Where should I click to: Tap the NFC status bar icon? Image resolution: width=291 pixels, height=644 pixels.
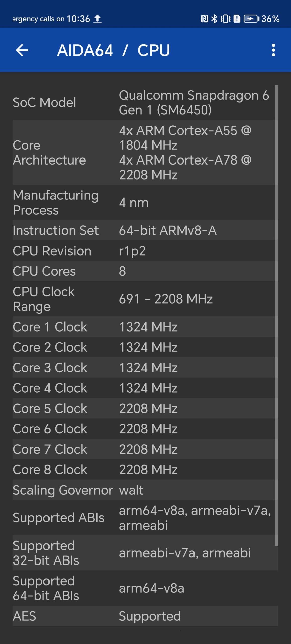[x=204, y=19]
